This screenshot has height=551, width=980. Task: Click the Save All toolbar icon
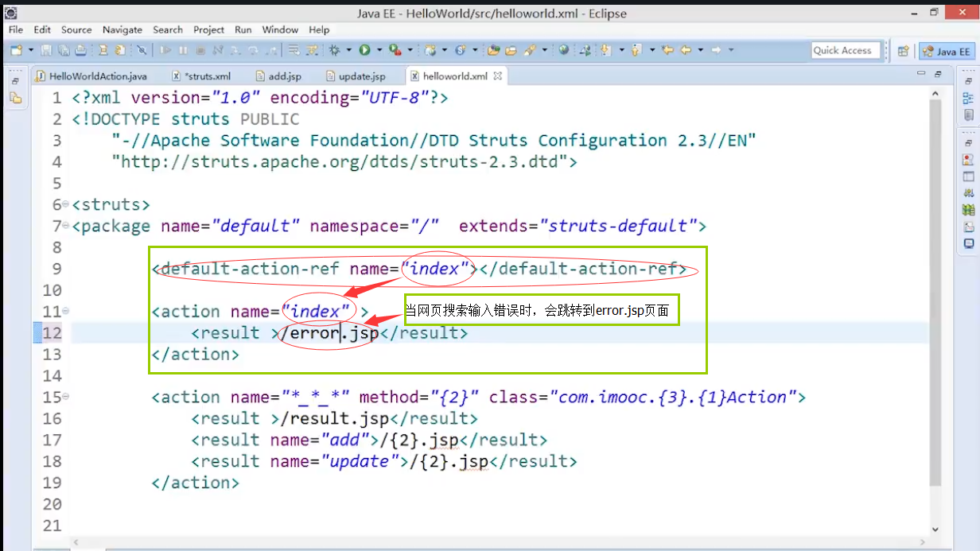[63, 50]
